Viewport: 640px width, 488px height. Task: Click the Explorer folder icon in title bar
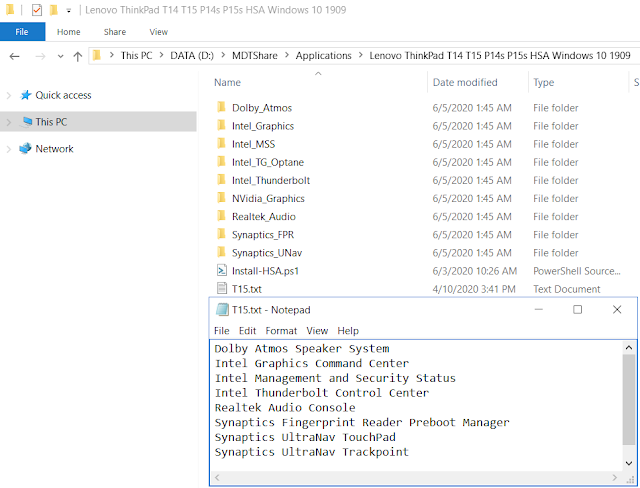point(10,9)
